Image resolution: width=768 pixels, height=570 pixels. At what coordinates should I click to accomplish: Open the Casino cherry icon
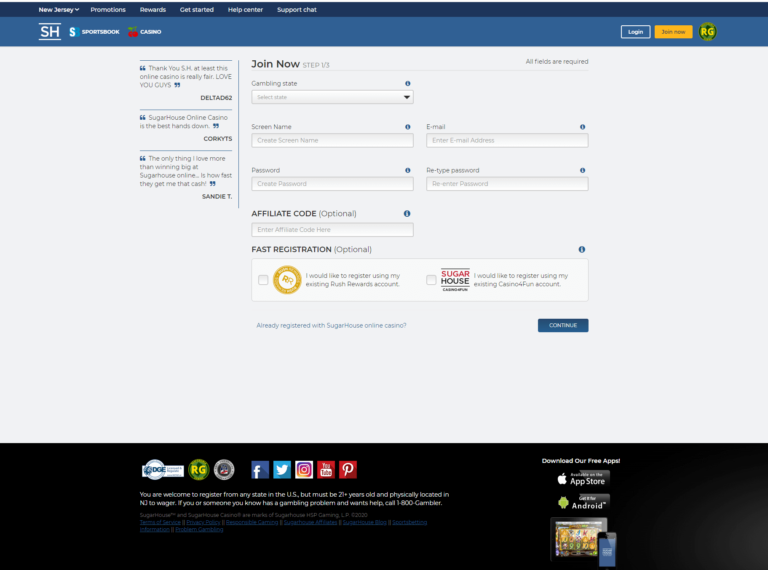pyautogui.click(x=133, y=32)
